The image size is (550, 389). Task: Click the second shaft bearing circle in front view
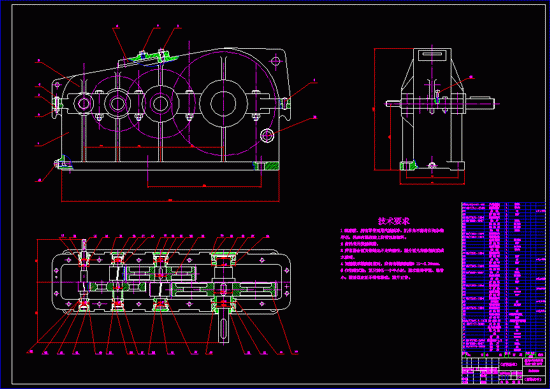(118, 103)
